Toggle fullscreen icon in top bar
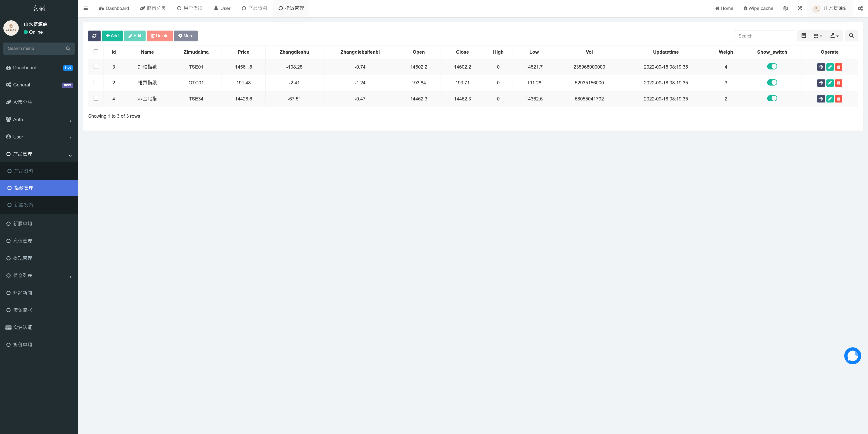 coord(800,8)
